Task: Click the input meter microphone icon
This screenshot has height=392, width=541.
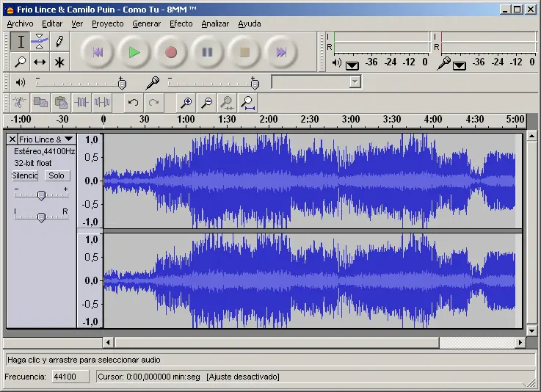Action: [x=443, y=63]
